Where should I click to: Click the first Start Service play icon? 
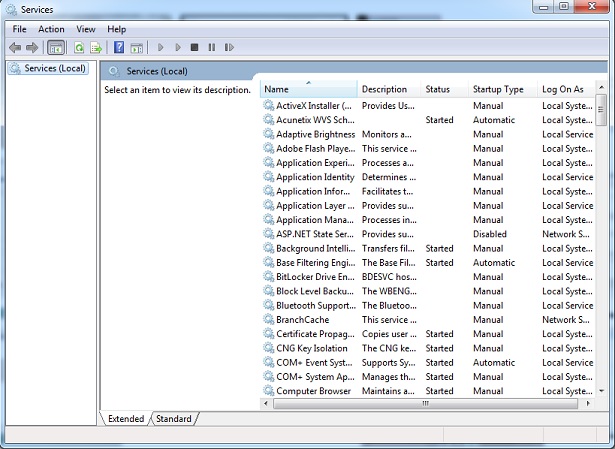(160, 47)
